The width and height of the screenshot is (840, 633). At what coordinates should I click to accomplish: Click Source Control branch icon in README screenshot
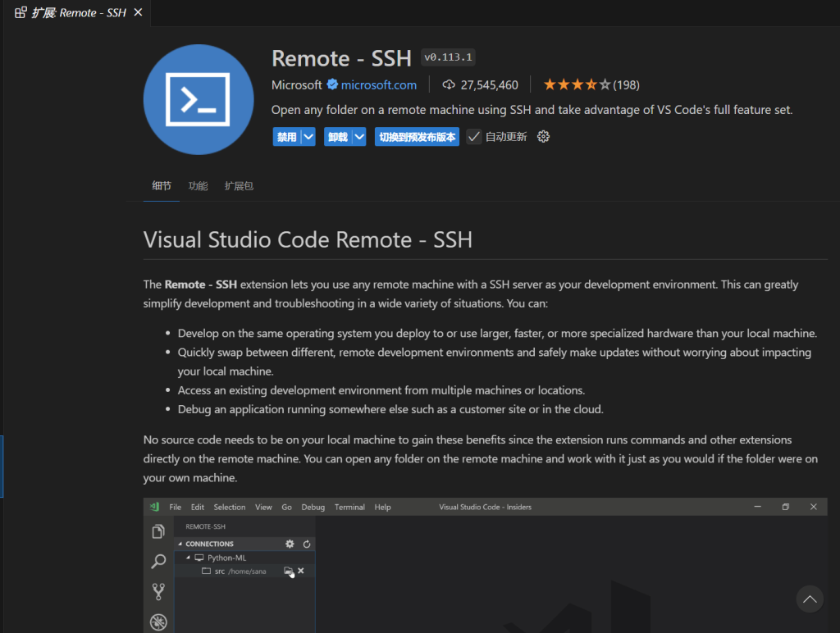coord(158,591)
